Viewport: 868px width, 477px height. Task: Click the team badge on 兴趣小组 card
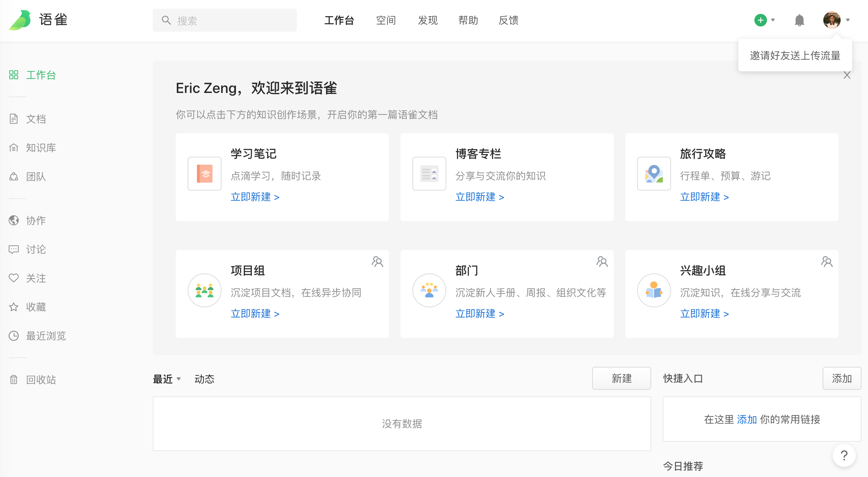827,262
